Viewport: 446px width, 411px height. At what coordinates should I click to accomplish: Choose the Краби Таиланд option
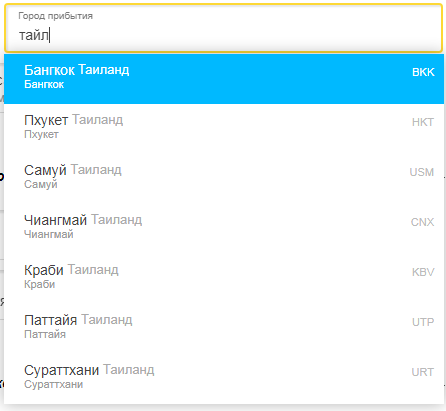click(224, 279)
